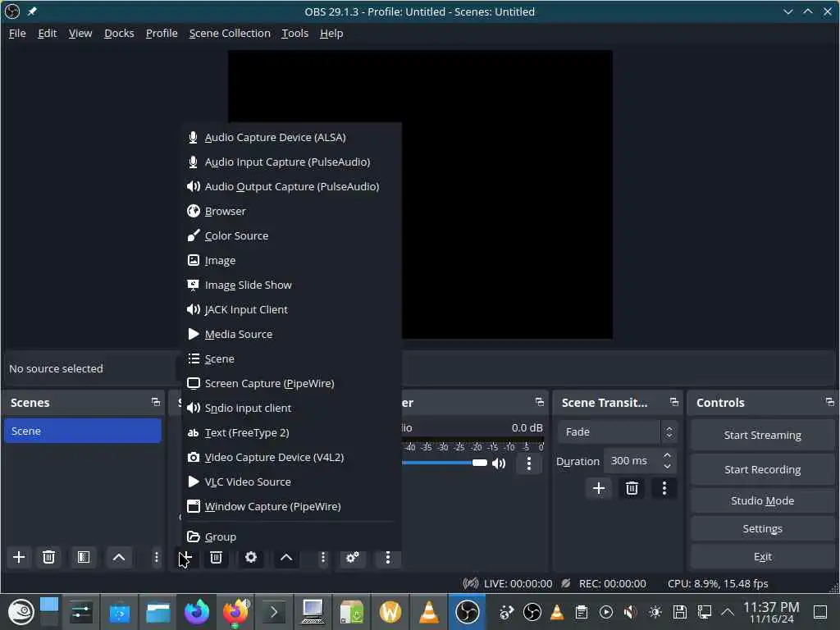The width and height of the screenshot is (840, 630).
Task: Open Settings from Controls
Action: click(x=762, y=529)
